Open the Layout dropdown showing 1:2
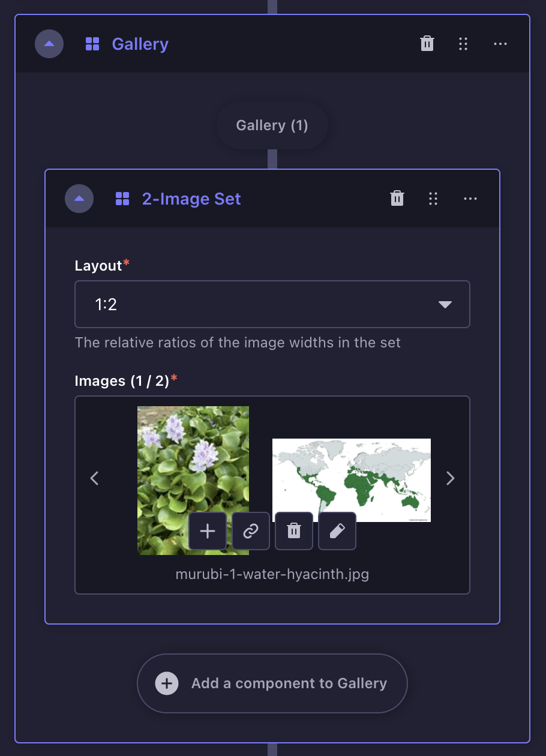546x756 pixels. pyautogui.click(x=272, y=304)
